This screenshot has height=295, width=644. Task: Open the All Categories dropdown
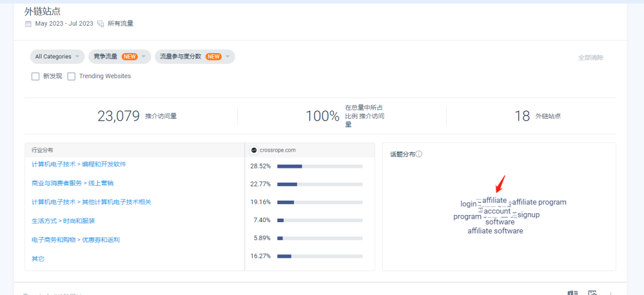click(57, 57)
